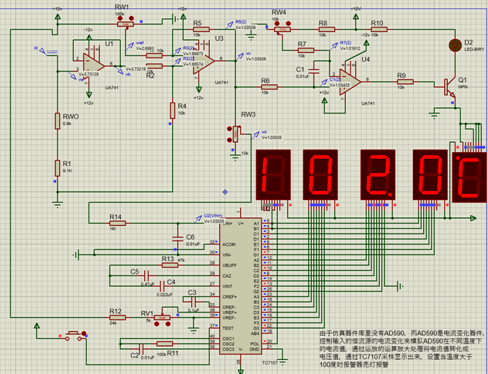This screenshot has height=374, width=488.
Task: Click the U2(VIN+) voltage probe label
Action: (x=213, y=216)
